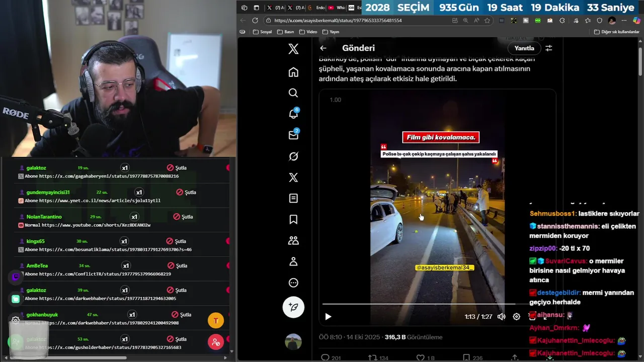Mute user gundemyayincisi31 with Şutla
Viewport: 644px width, 362px height.
(x=186, y=192)
